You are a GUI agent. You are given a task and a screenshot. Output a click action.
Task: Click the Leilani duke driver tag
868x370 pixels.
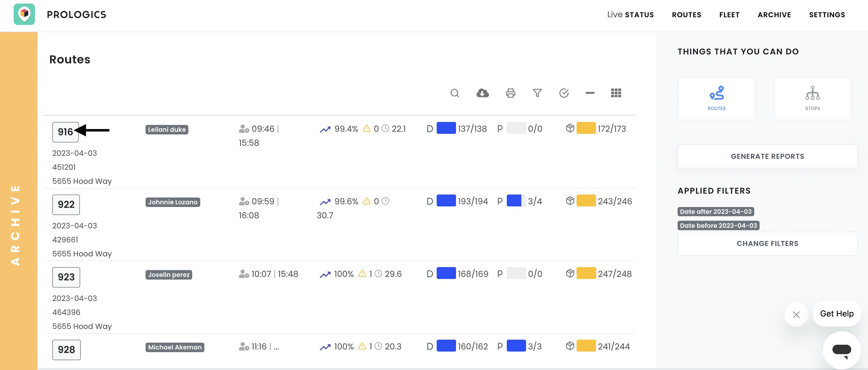[167, 129]
